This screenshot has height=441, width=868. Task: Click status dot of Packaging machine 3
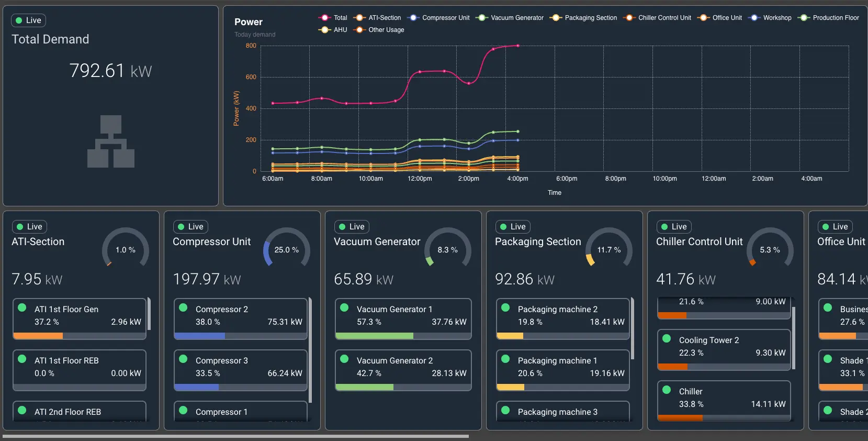coord(505,411)
